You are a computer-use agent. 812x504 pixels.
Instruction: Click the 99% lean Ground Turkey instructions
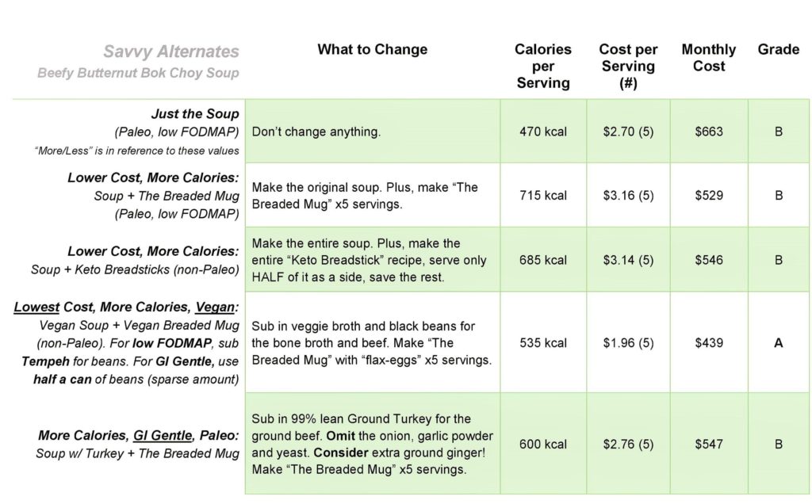click(372, 444)
